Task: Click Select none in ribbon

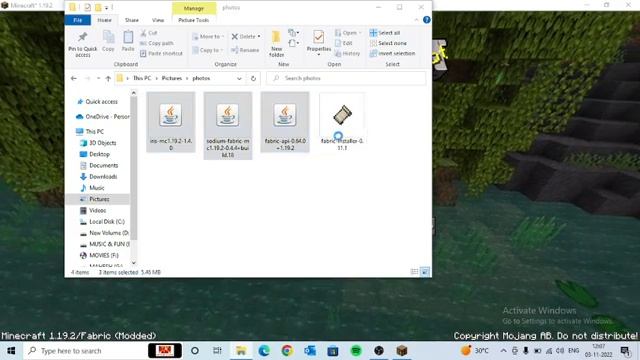Action: (388, 43)
